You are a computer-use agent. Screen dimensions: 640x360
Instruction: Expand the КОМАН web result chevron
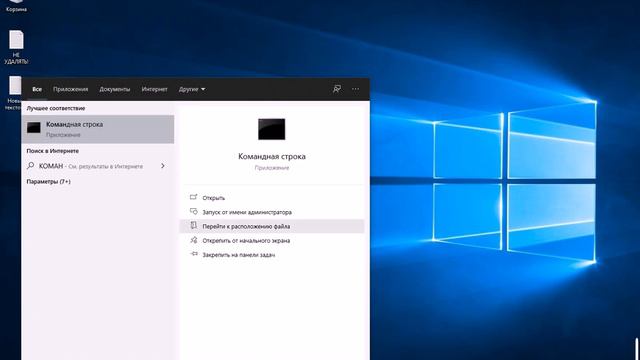coord(163,166)
